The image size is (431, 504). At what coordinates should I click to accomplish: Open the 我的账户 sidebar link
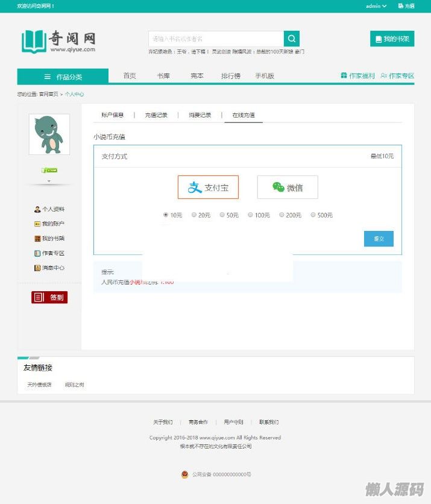pyautogui.click(x=54, y=224)
